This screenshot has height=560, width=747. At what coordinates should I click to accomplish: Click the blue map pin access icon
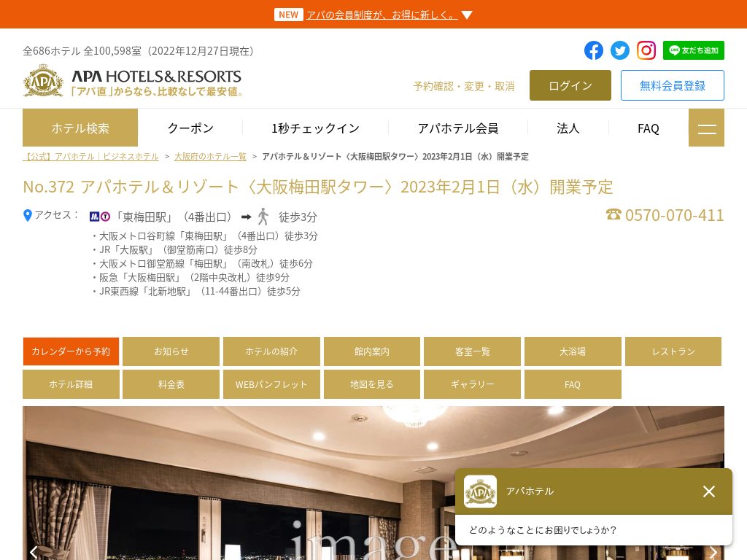point(28,216)
